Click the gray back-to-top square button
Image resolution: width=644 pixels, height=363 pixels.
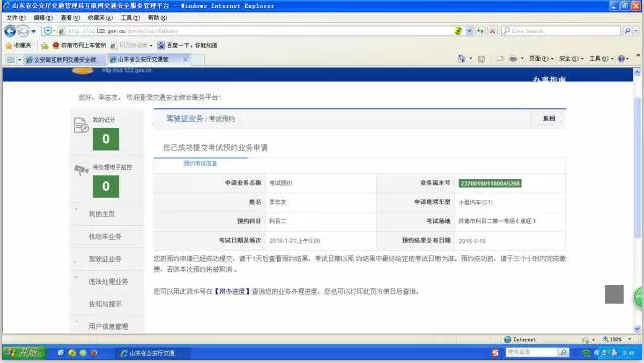[x=614, y=294]
